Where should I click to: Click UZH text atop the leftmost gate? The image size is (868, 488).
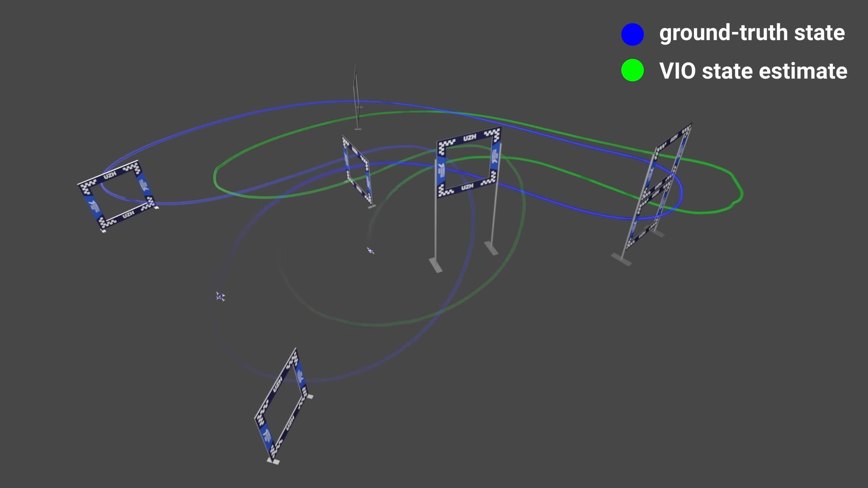point(109,175)
